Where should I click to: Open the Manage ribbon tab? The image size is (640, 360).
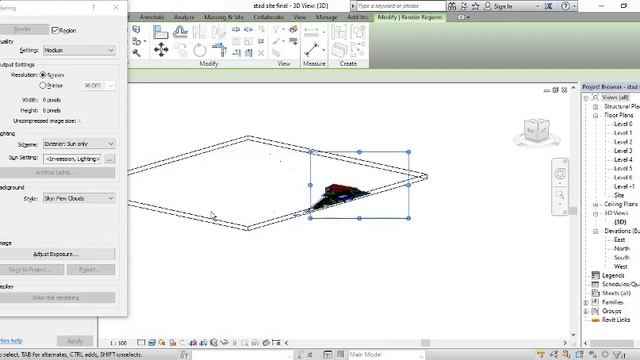pos(326,17)
